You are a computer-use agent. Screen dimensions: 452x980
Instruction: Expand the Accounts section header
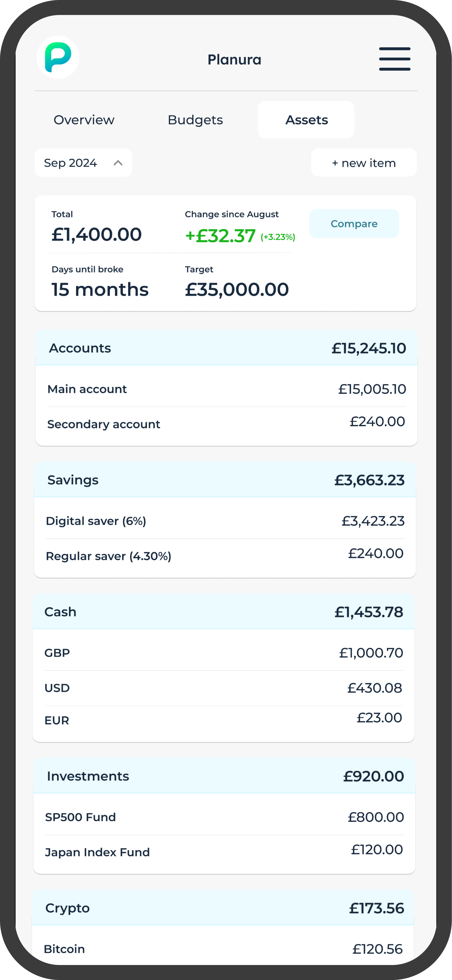click(227, 348)
